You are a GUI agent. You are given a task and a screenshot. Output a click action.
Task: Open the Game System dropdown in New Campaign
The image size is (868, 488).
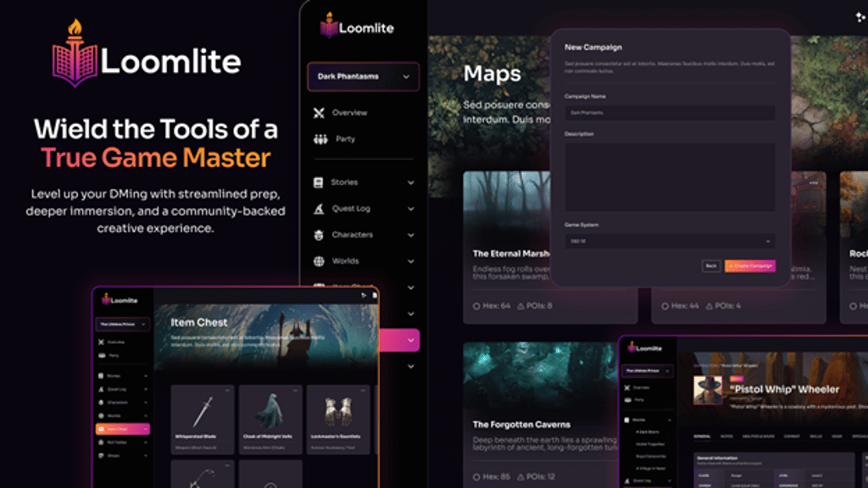pos(670,241)
